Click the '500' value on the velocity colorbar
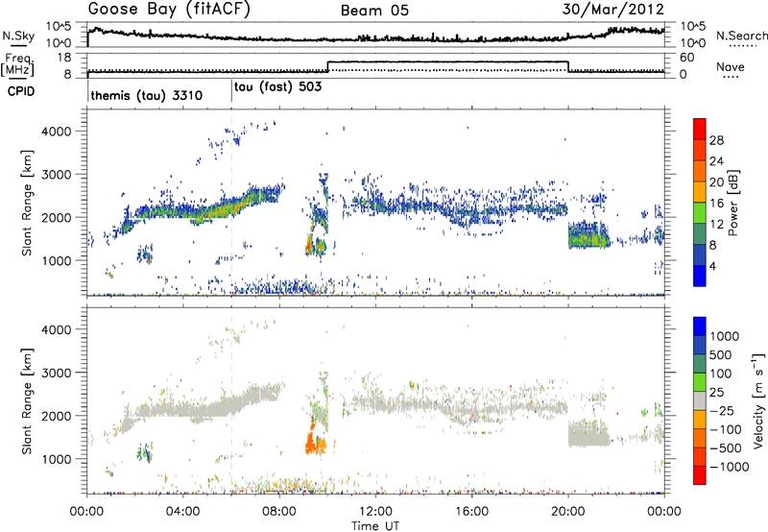 pyautogui.click(x=721, y=354)
